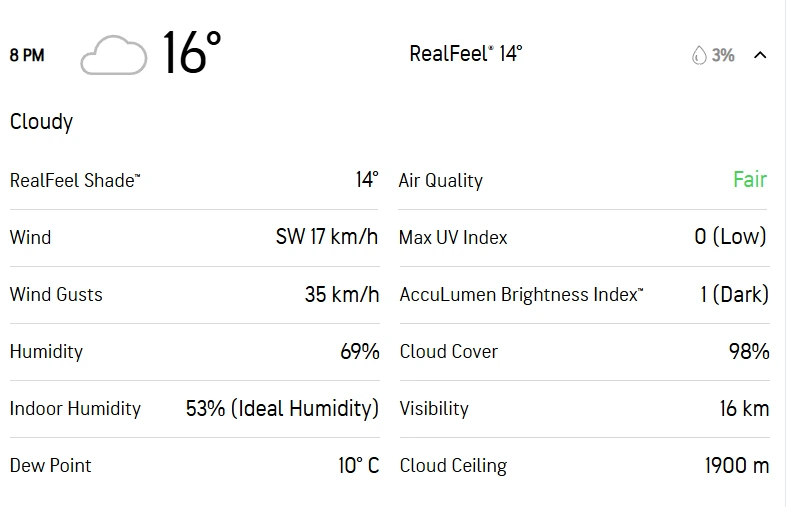Click the 16 km visibility value
Screen dimensions: 786x507
coord(742,408)
